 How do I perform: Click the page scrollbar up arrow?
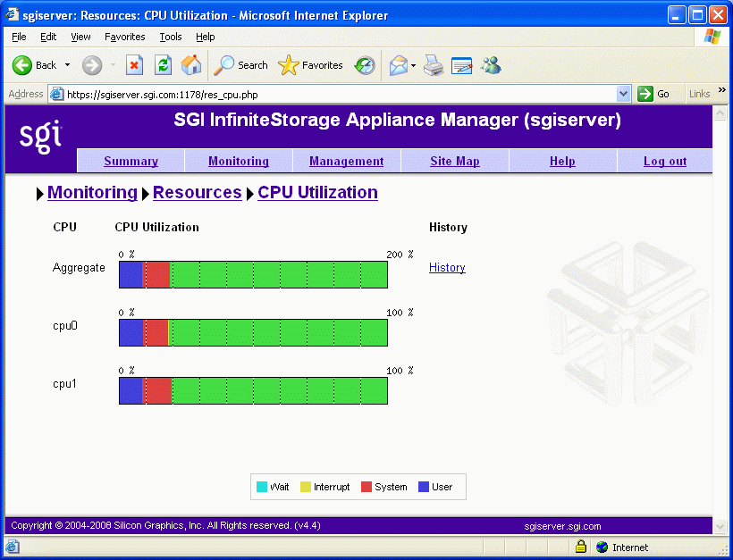click(x=720, y=113)
